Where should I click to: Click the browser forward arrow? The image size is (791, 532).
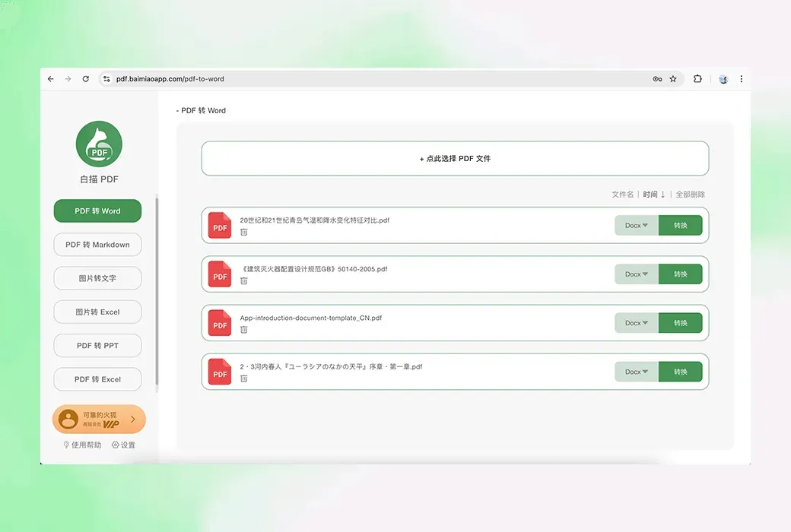pyautogui.click(x=68, y=79)
